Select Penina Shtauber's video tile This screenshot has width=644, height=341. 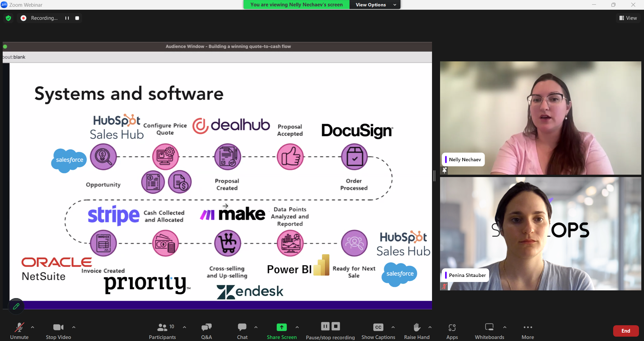(x=540, y=234)
